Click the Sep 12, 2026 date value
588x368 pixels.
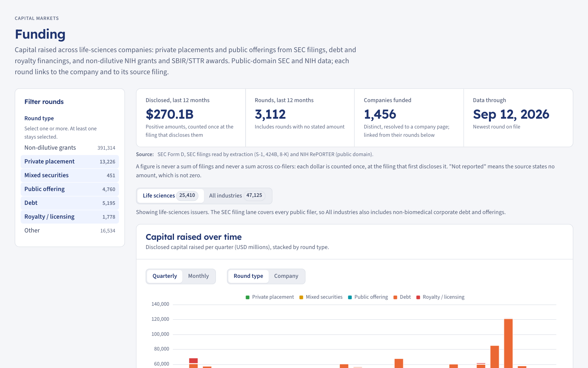coord(511,114)
